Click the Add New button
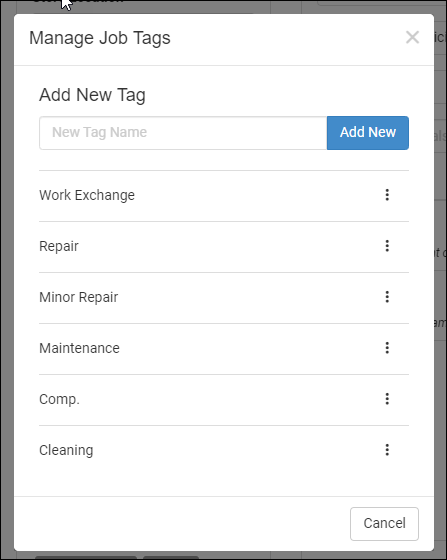 [x=368, y=133]
